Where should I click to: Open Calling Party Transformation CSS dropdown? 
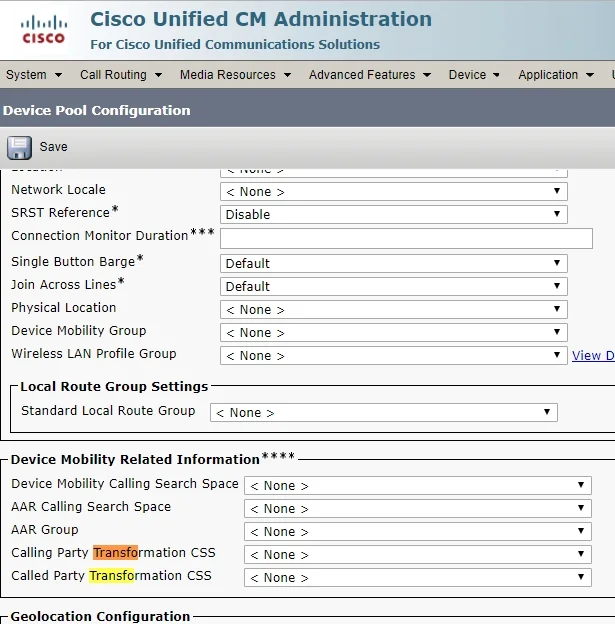[418, 555]
